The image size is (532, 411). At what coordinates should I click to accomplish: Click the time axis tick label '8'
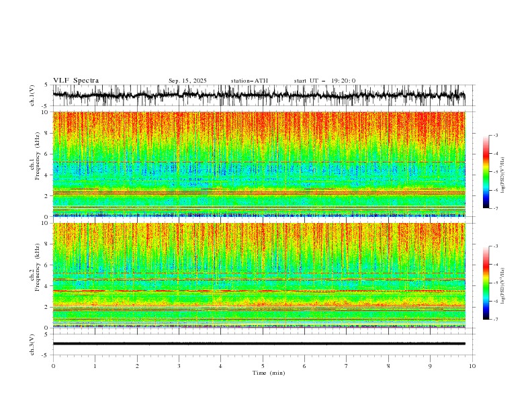tap(388, 366)
